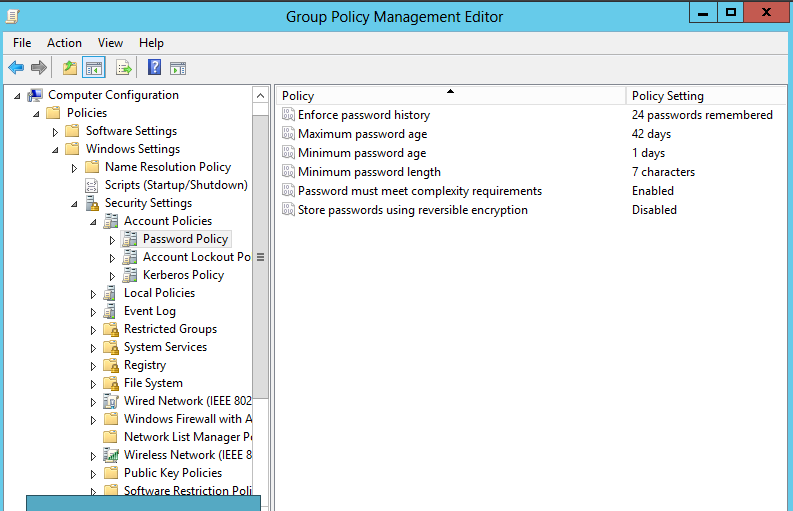Expand the Public Key Policies node
793x511 pixels.
coord(93,474)
